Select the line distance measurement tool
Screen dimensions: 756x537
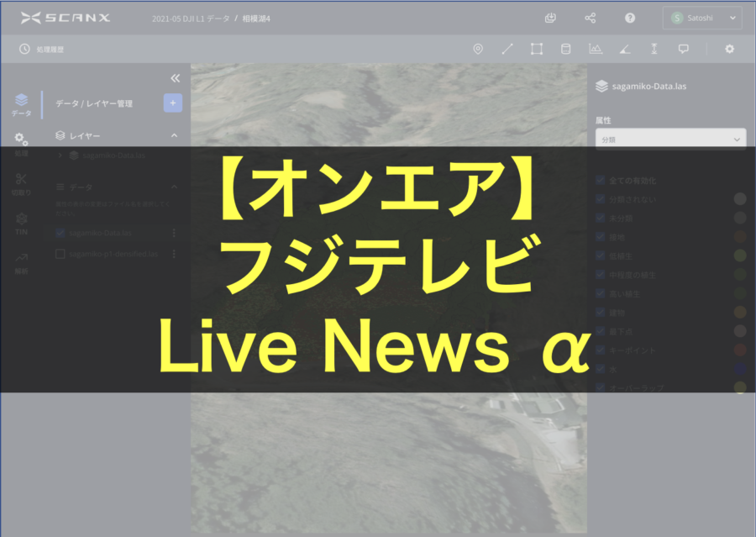[507, 49]
